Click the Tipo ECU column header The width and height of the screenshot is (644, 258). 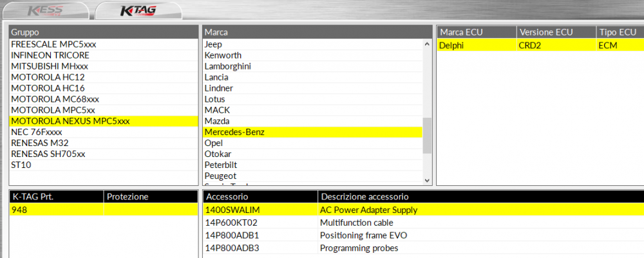618,32
